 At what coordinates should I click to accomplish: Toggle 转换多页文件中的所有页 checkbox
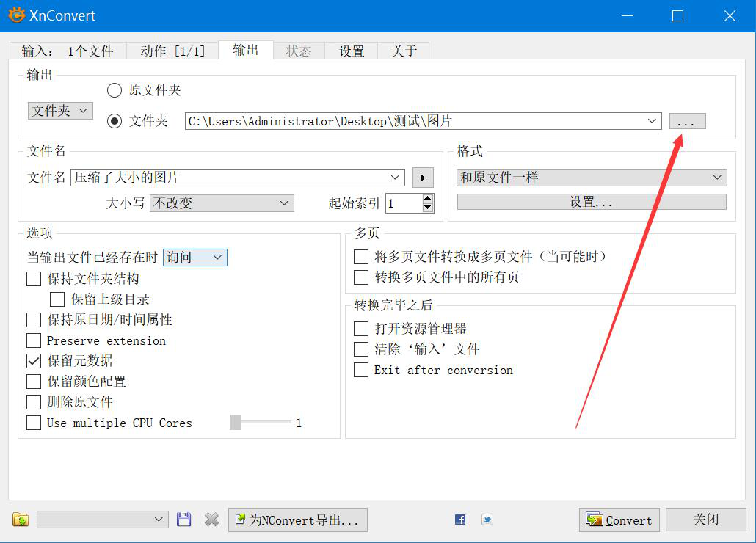coord(361,277)
